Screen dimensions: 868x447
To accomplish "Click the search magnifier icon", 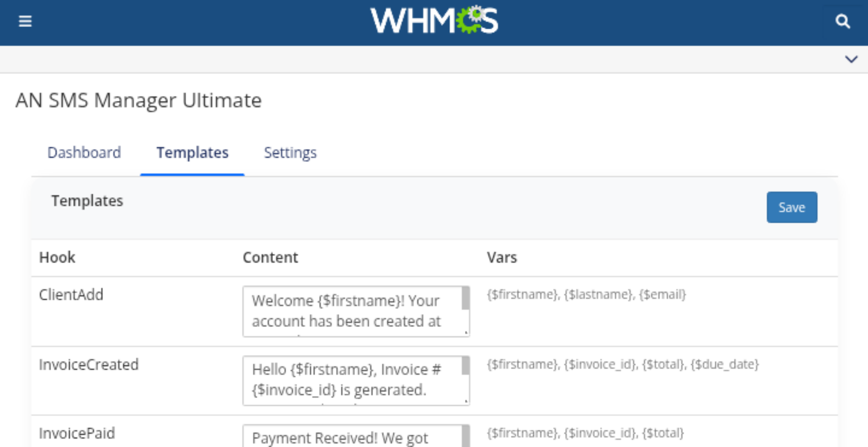I will click(x=842, y=22).
